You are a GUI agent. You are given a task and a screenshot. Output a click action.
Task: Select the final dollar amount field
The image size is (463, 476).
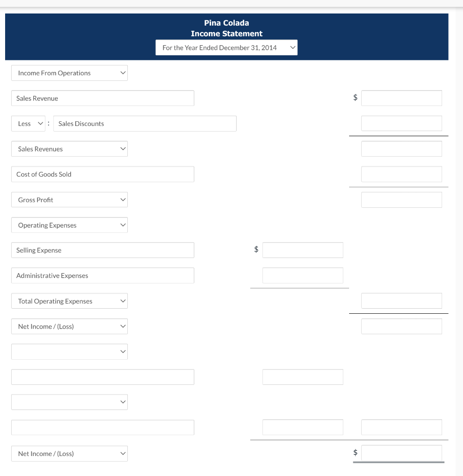pyautogui.click(x=401, y=452)
